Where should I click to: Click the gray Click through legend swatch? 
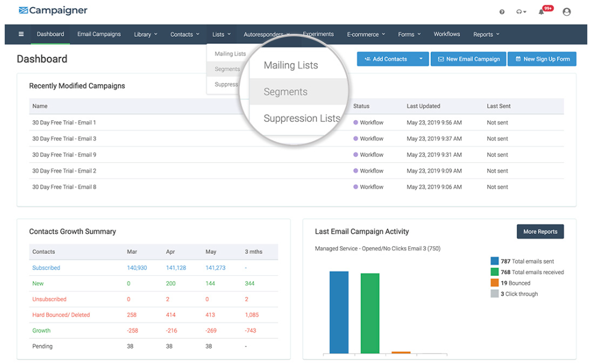(x=495, y=294)
